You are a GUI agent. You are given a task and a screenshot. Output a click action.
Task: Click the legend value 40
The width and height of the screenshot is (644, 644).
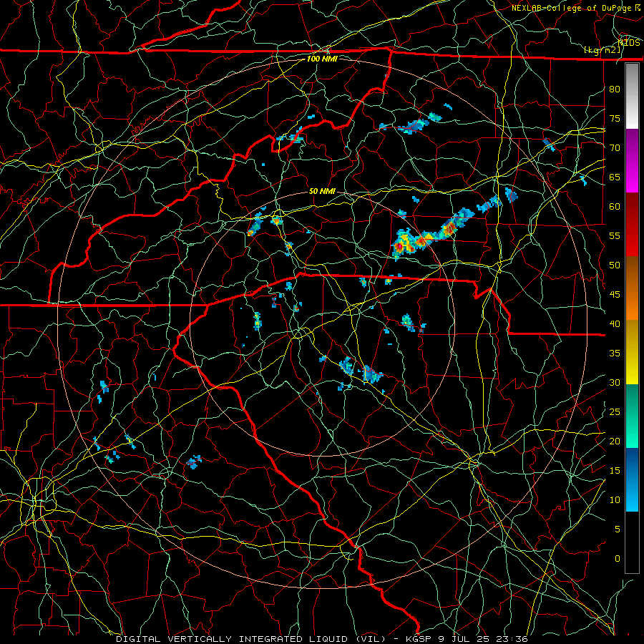point(615,324)
